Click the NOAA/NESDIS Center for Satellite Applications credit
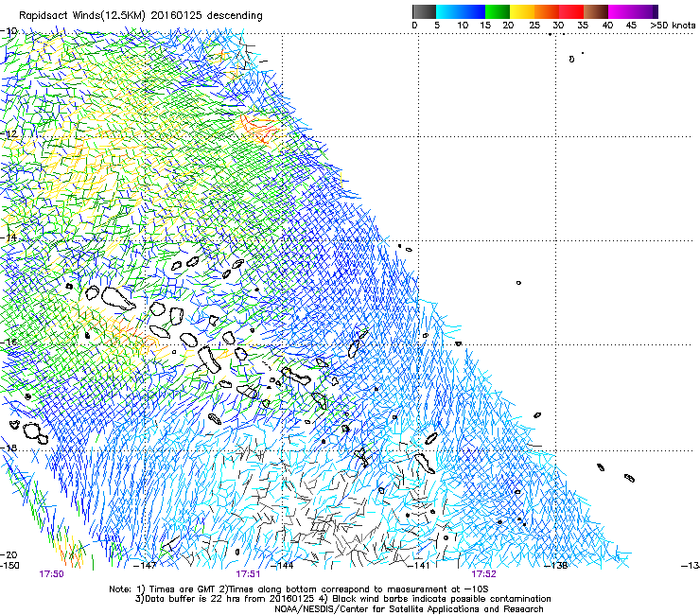 (x=409, y=609)
